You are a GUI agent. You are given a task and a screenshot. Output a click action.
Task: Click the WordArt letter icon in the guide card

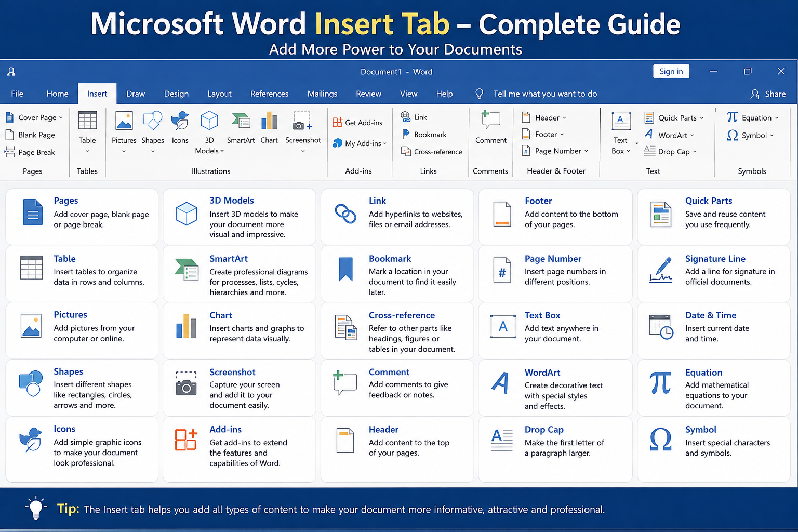(x=501, y=383)
